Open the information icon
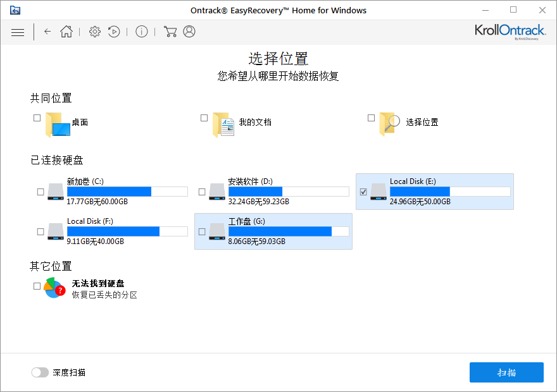This screenshot has width=557, height=392. pyautogui.click(x=142, y=32)
